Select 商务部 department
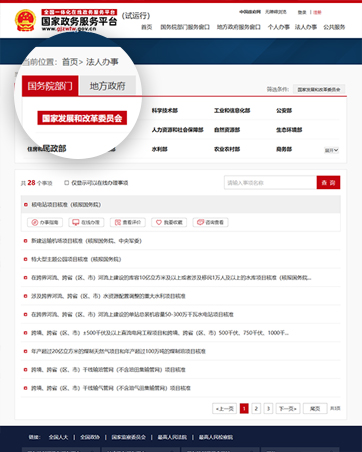This screenshot has width=362, height=452. pyautogui.click(x=284, y=149)
